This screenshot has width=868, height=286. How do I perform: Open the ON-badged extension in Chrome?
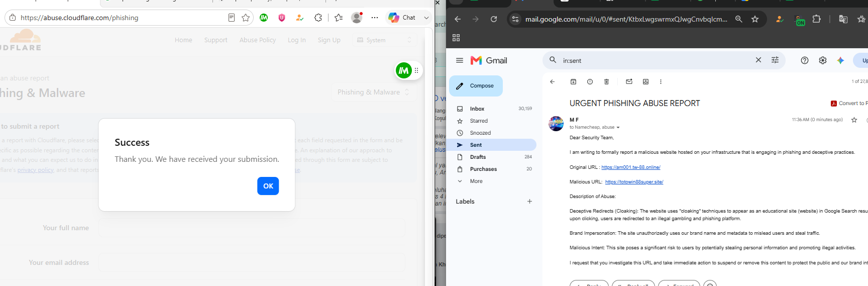click(x=800, y=20)
